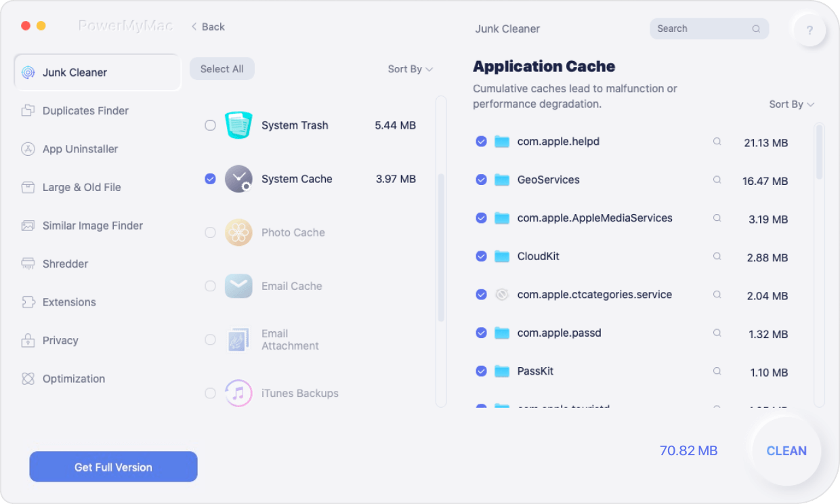Click the category list vertical scrollbar
840x504 pixels.
pyautogui.click(x=441, y=247)
